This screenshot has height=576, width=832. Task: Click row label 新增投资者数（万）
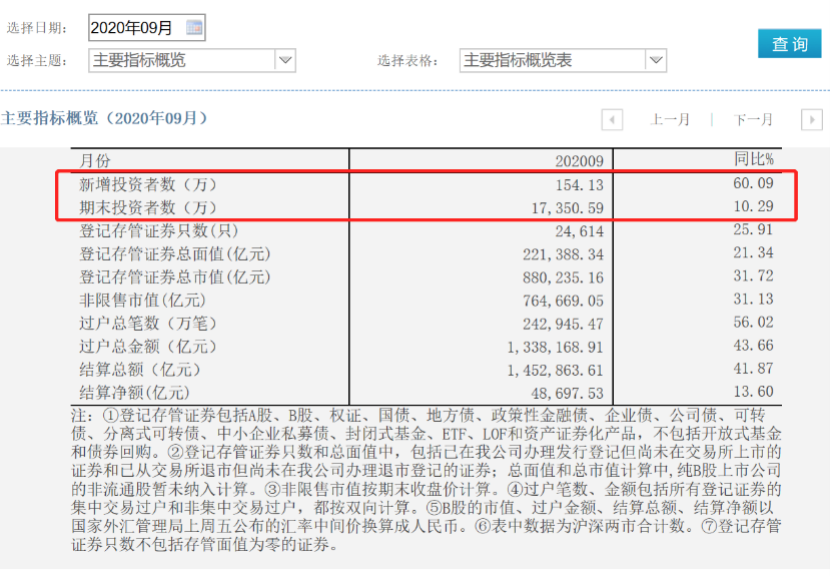point(148,184)
